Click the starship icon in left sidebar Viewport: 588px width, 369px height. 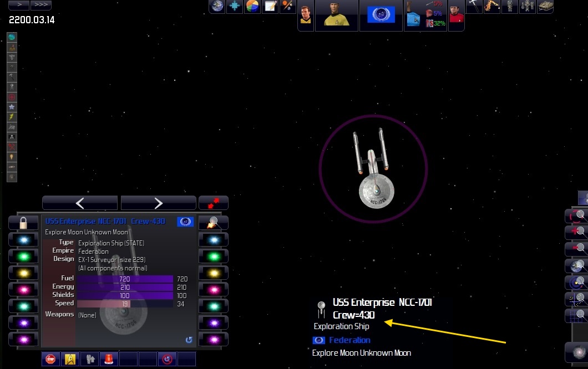click(12, 87)
